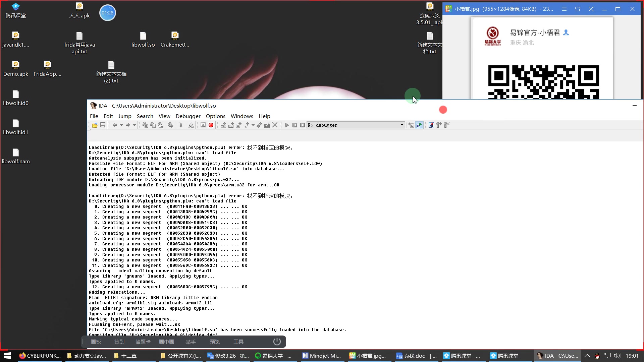Jump forward with the right arrow icon
This screenshot has height=362, width=644.
[128, 125]
